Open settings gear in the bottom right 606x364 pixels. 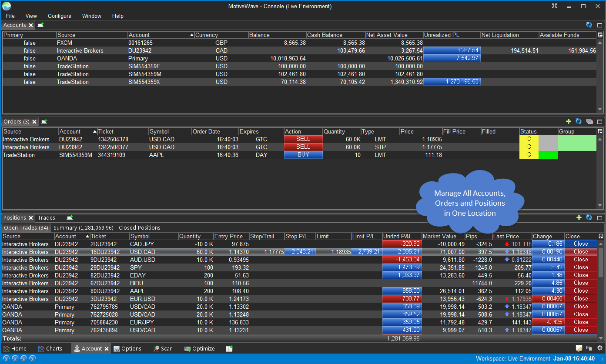pyautogui.click(x=600, y=348)
